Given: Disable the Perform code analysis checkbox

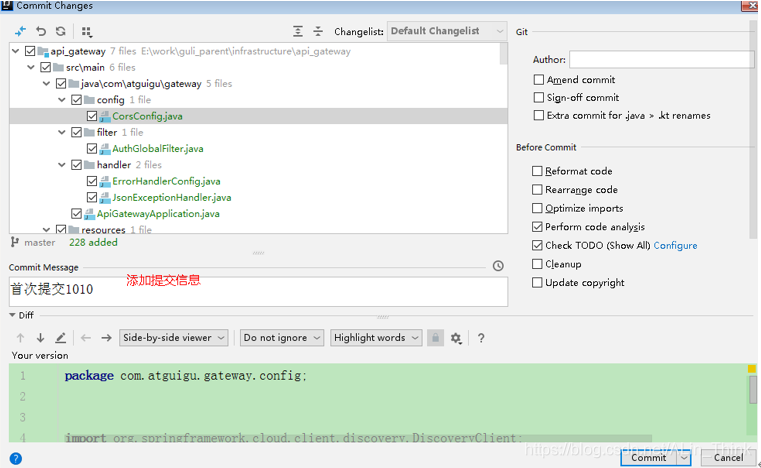Looking at the screenshot, I should [537, 227].
